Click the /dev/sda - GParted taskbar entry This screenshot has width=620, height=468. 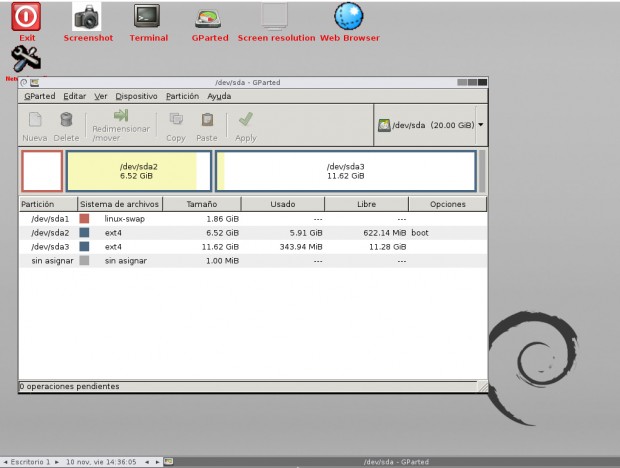[396, 462]
